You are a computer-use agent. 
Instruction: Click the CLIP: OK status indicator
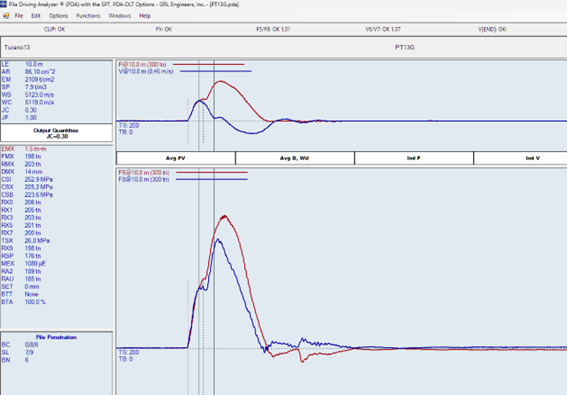[x=55, y=29]
